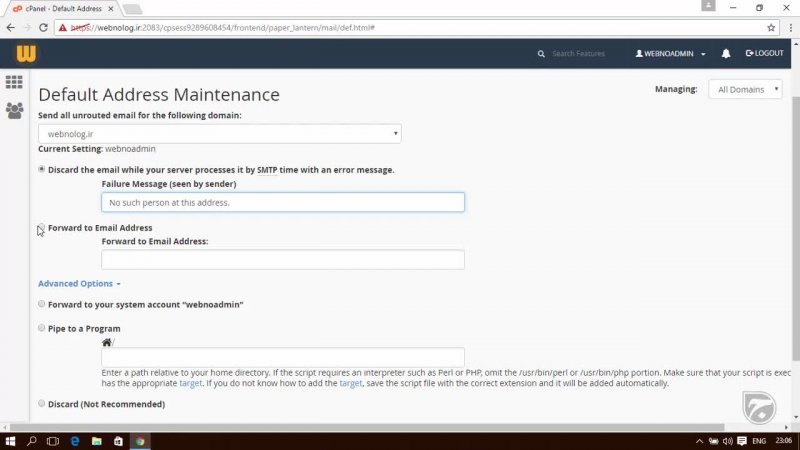Image resolution: width=800 pixels, height=450 pixels.
Task: Open Windows Start menu
Action: click(11, 440)
